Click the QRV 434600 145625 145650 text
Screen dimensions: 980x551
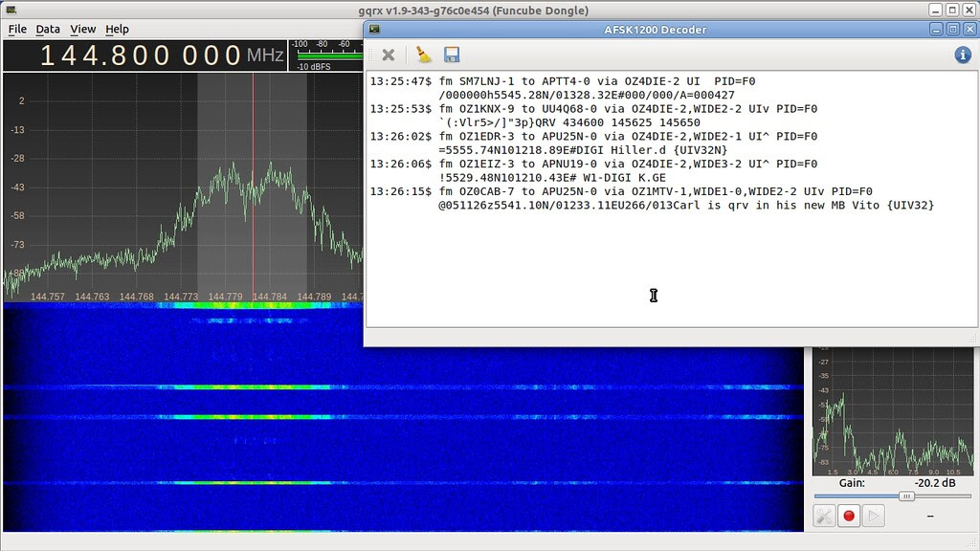coord(617,122)
